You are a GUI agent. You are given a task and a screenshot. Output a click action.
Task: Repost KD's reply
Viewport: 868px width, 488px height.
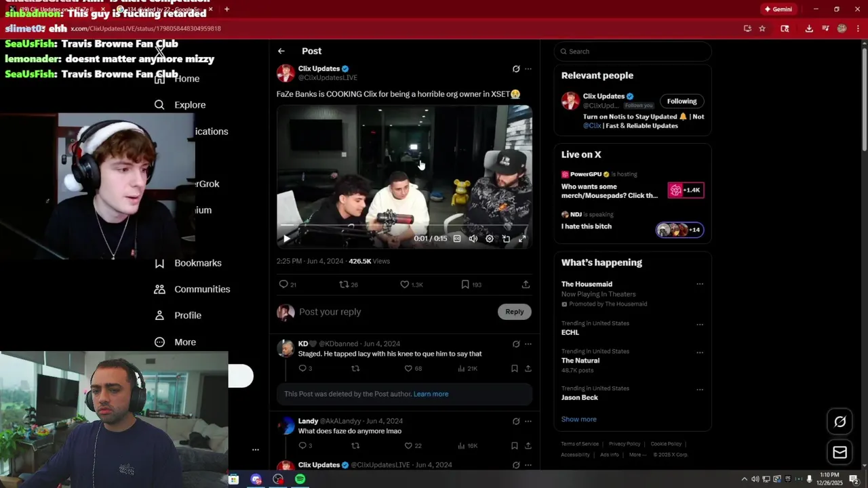[x=355, y=369]
